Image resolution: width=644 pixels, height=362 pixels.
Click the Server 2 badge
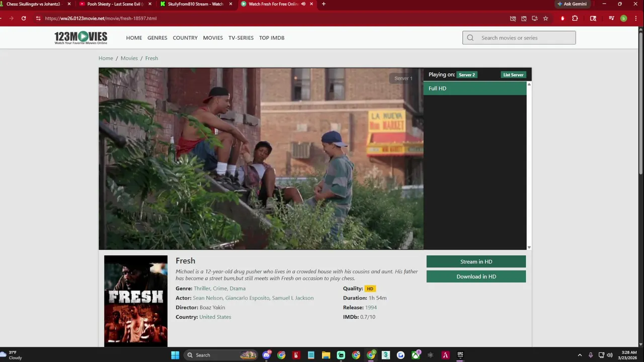(467, 75)
